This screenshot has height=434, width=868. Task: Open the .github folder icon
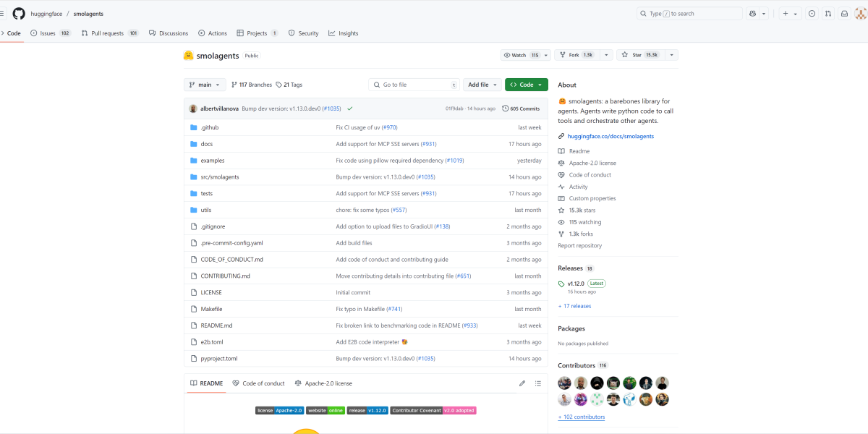[x=194, y=127]
